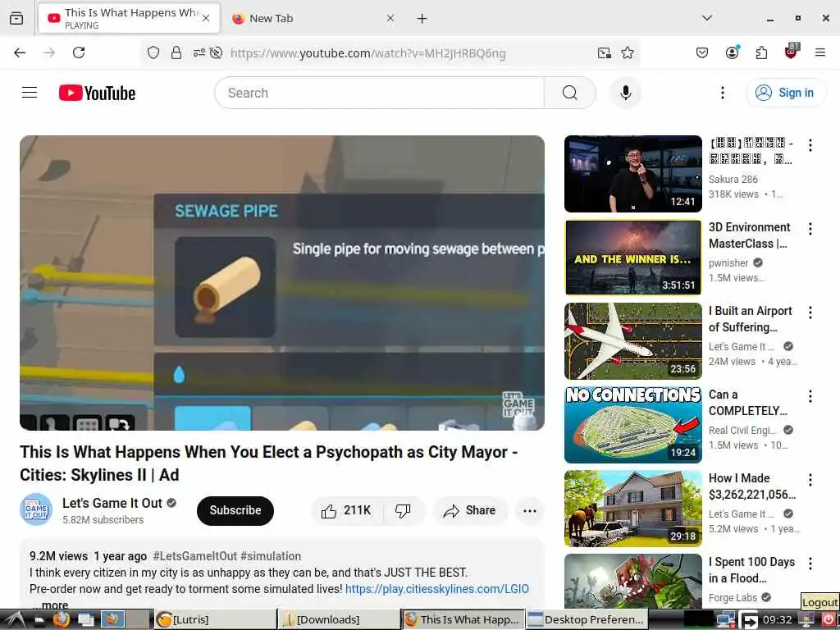The image size is (840, 630).
Task: Open the site permissions icon in the address bar
Action: pyautogui.click(x=199, y=53)
